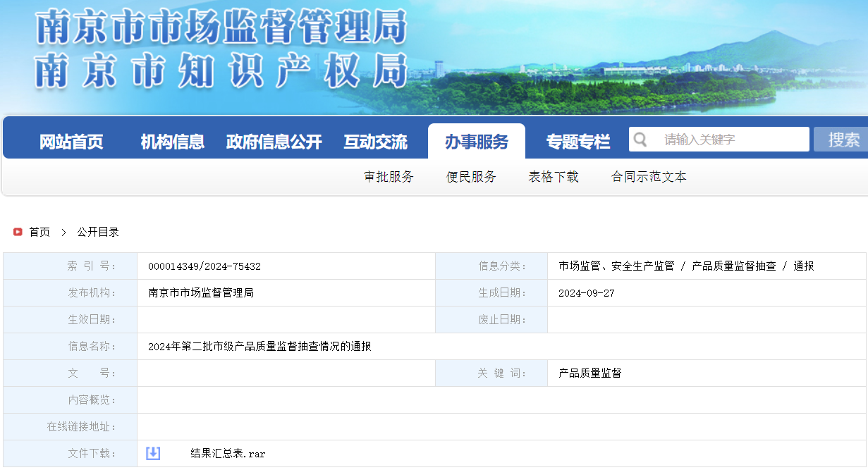Click the magnifier icon in search box
The height and width of the screenshot is (470, 868).
coord(640,140)
